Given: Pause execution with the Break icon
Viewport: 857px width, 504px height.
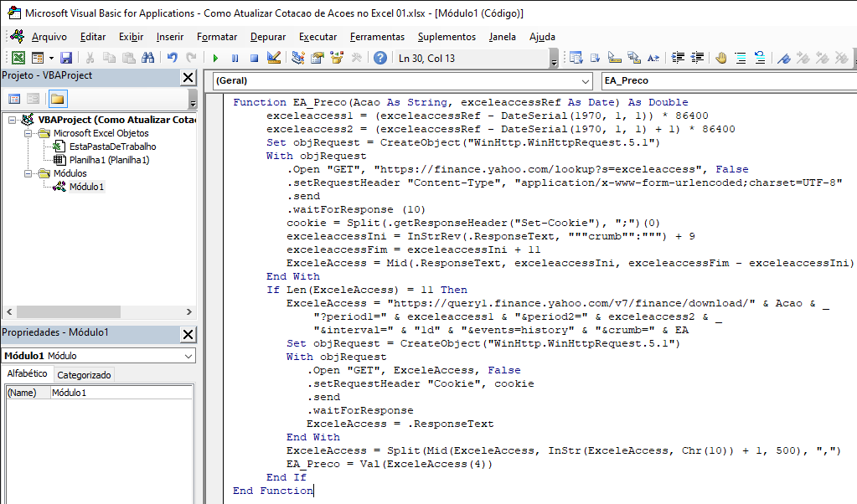Looking at the screenshot, I should pos(235,58).
